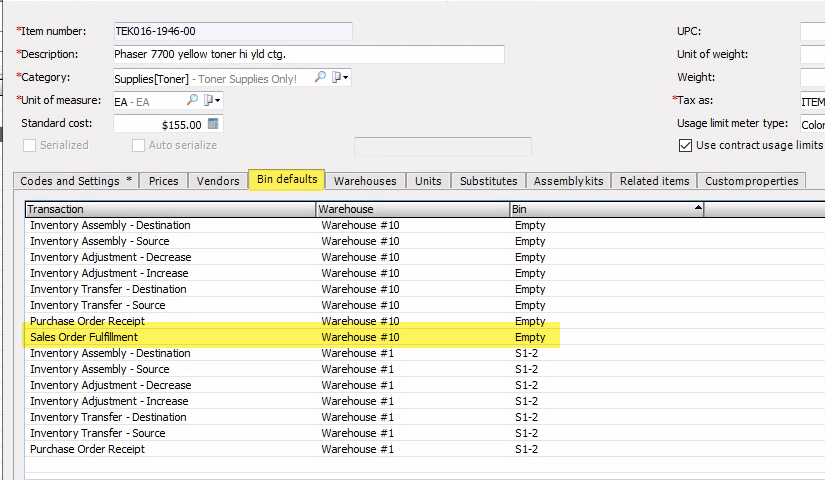Toggle the Serialized checkbox
The image size is (825, 480).
(x=29, y=145)
